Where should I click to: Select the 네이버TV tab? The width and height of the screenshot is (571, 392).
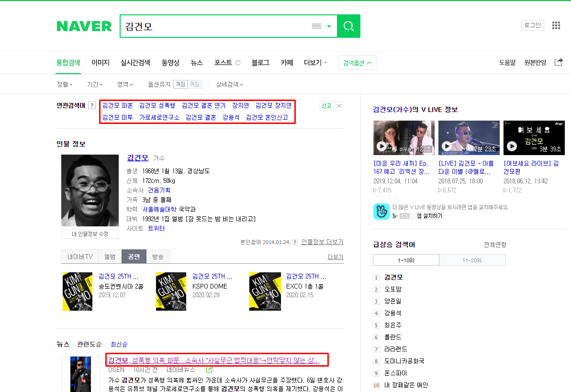pos(80,257)
